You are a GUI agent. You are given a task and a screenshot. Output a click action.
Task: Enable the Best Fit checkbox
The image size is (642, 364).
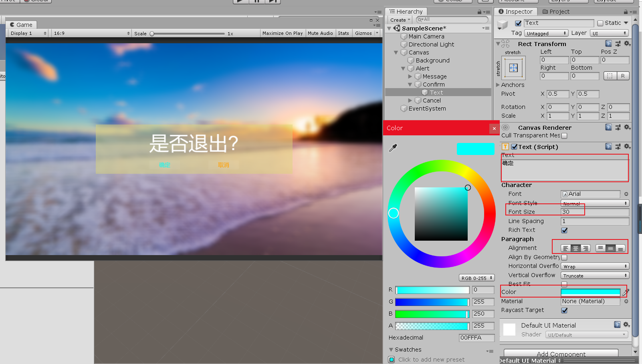[x=565, y=284]
